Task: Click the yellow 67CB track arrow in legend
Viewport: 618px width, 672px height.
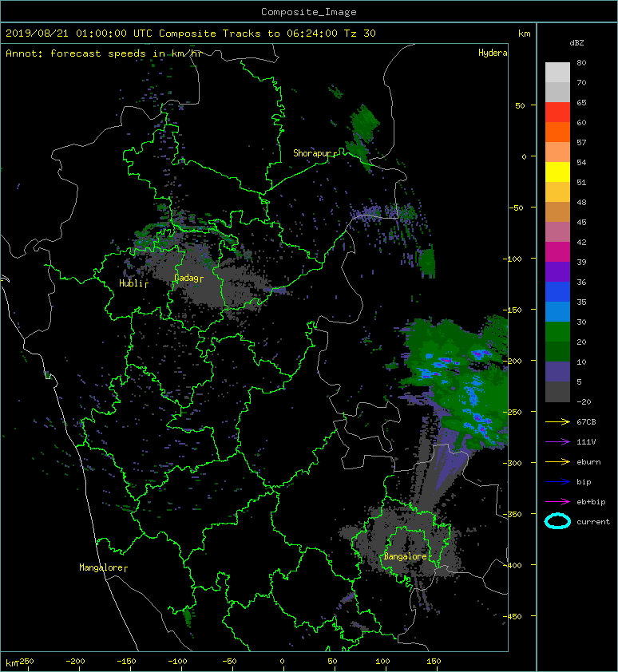Action: pyautogui.click(x=557, y=421)
